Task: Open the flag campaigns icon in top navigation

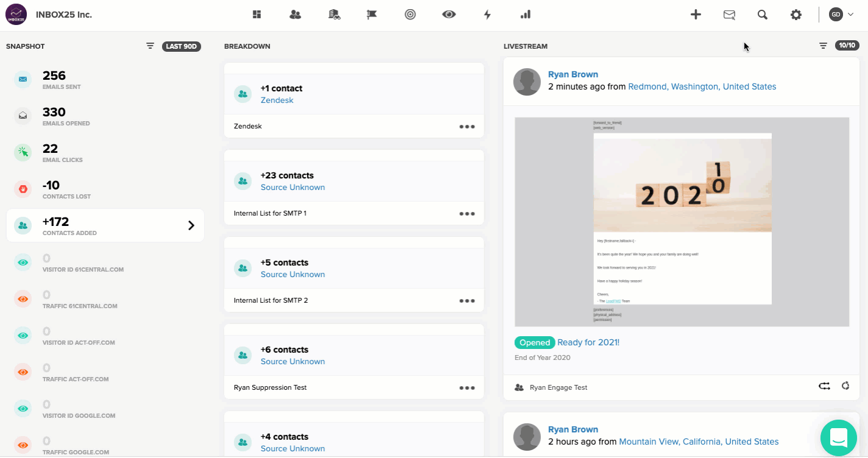Action: click(x=372, y=15)
